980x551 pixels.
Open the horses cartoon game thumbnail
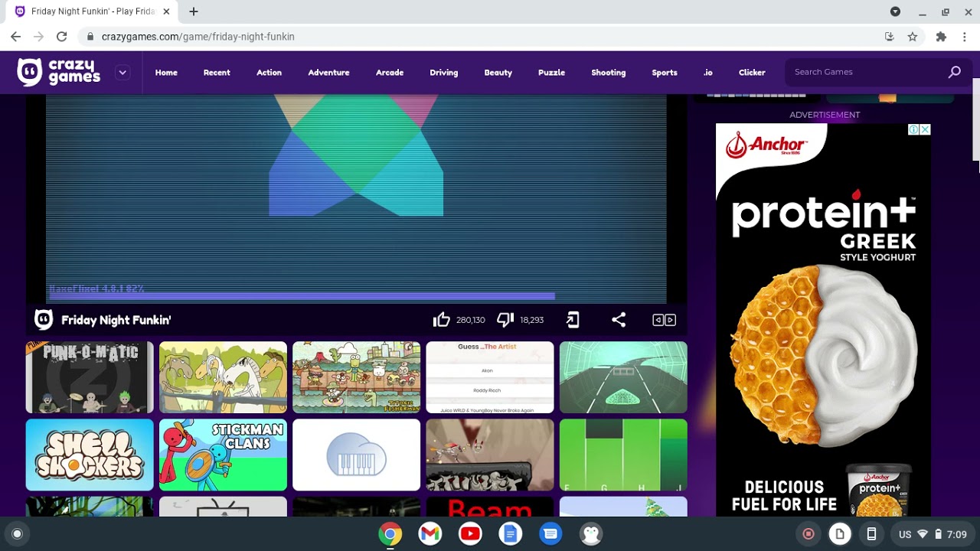pyautogui.click(x=223, y=377)
